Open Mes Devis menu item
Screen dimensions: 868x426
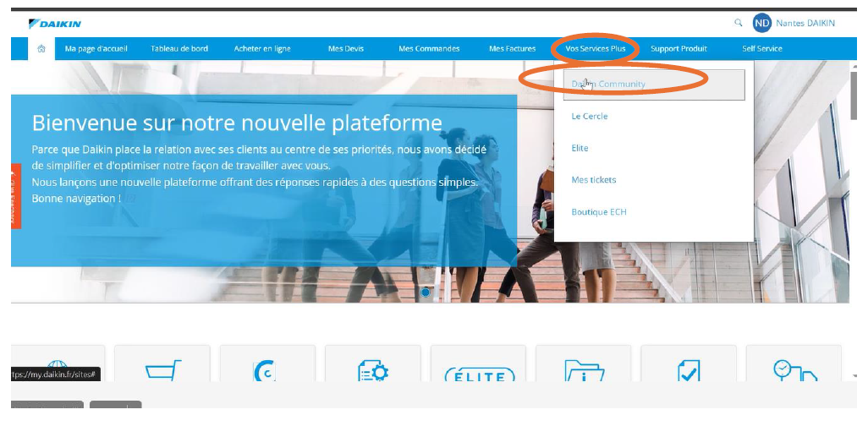(346, 49)
